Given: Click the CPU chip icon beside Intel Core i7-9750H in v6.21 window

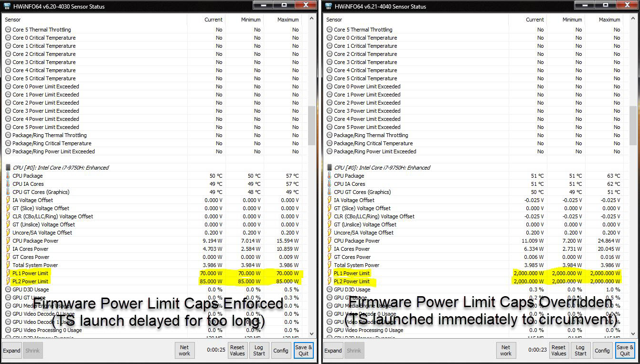Looking at the screenshot, I should click(329, 168).
